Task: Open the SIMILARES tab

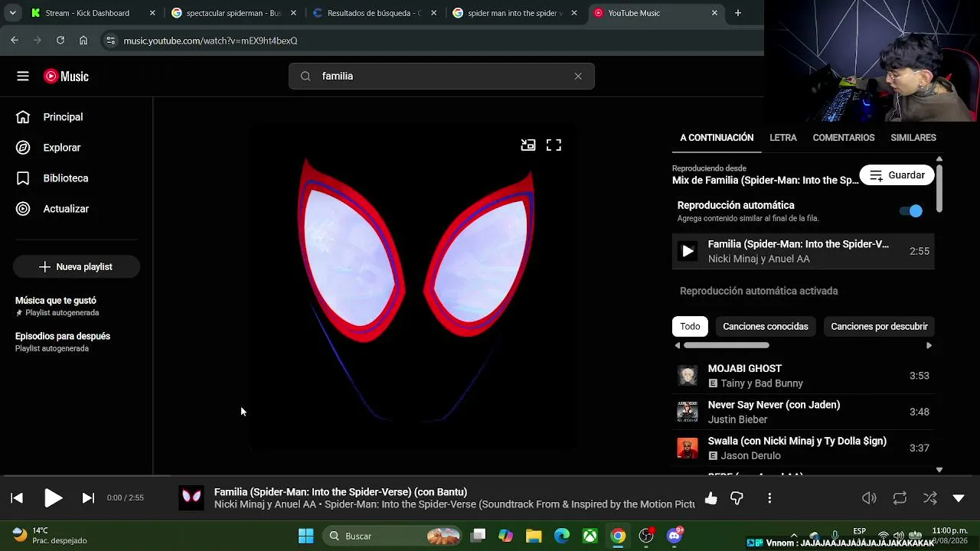Action: [913, 138]
